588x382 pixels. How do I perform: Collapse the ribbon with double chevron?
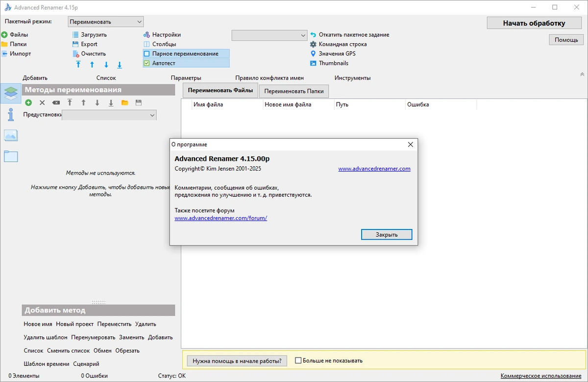[x=582, y=74]
